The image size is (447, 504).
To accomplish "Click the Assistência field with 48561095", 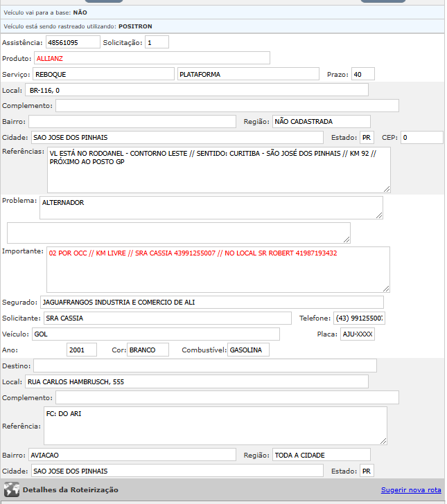I will point(73,42).
